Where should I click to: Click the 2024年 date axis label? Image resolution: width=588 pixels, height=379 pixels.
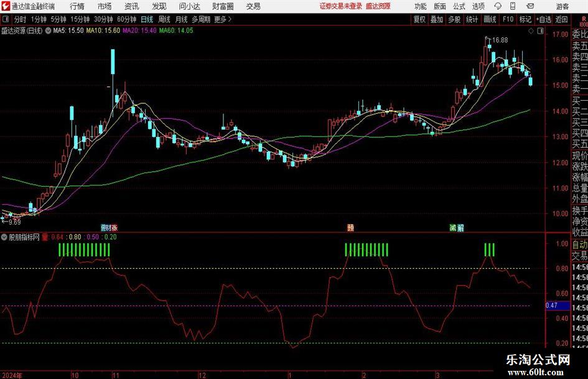coord(12,375)
